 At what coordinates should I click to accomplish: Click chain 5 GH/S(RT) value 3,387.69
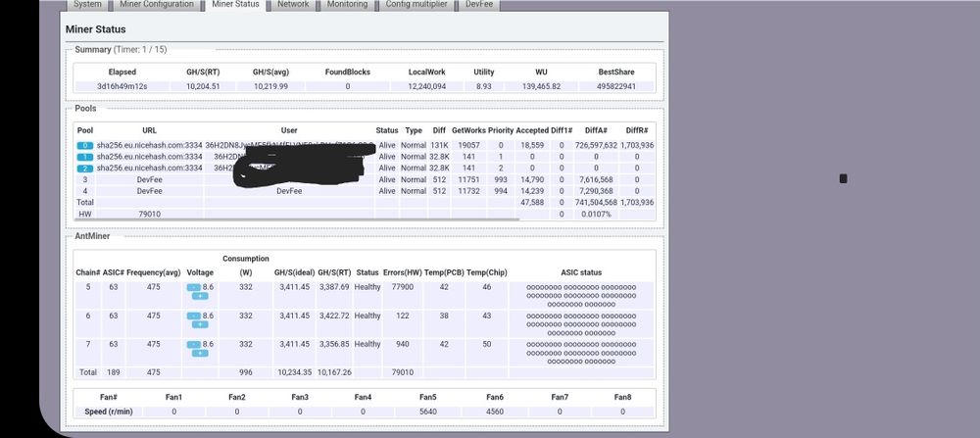pyautogui.click(x=334, y=287)
